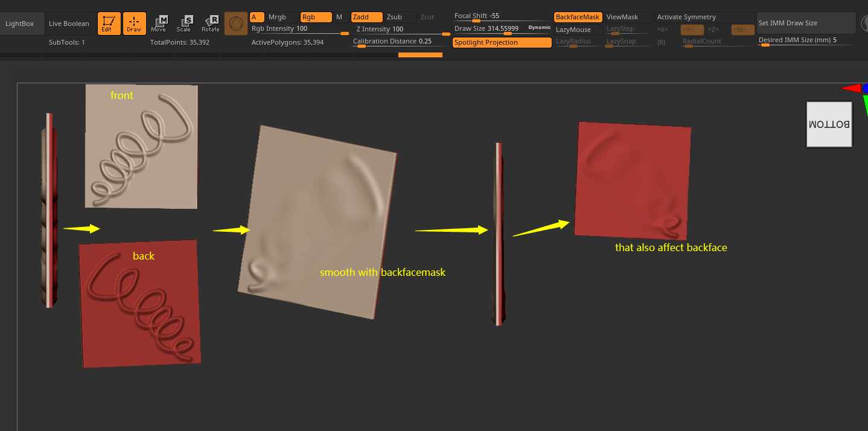Switch to the Rotate tool

(x=210, y=24)
